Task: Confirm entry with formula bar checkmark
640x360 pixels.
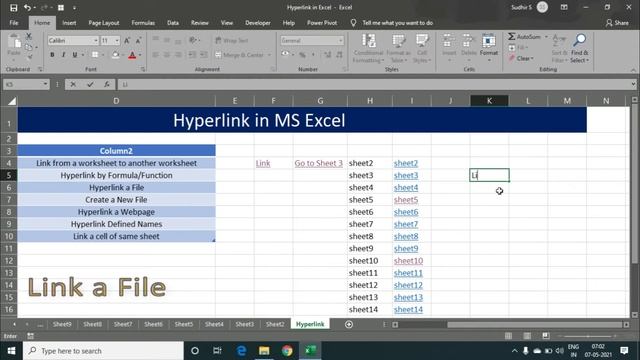Action: click(x=90, y=84)
